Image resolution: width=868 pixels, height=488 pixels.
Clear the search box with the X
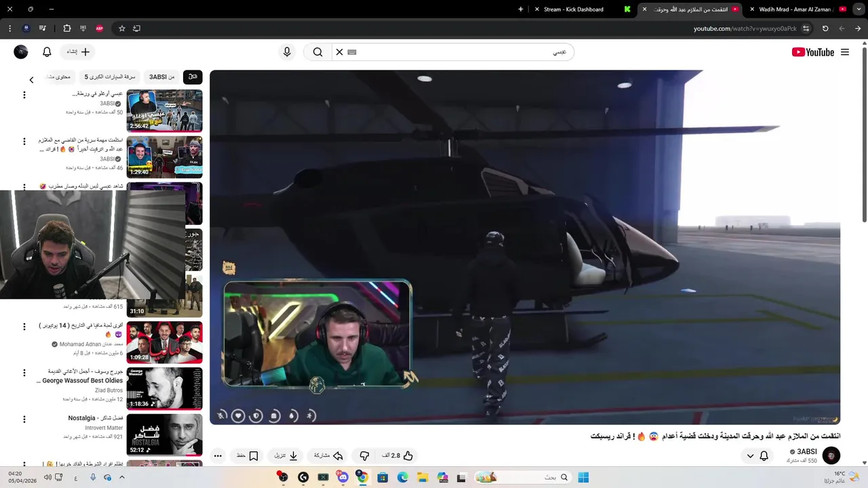click(x=340, y=52)
